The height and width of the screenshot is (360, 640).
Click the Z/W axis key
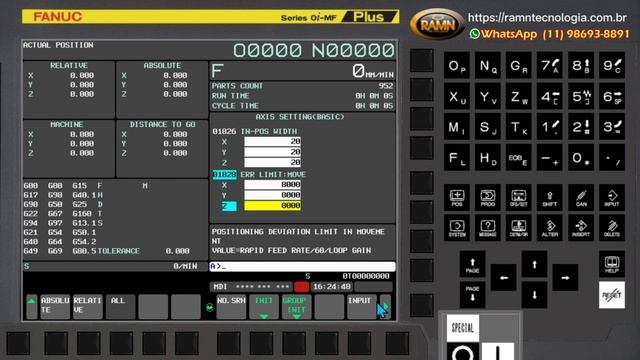519,97
